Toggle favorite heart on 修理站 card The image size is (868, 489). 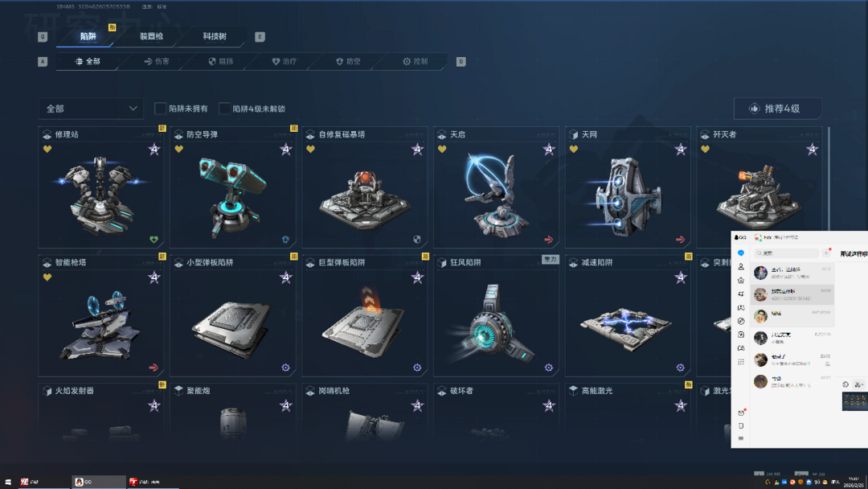[x=47, y=149]
